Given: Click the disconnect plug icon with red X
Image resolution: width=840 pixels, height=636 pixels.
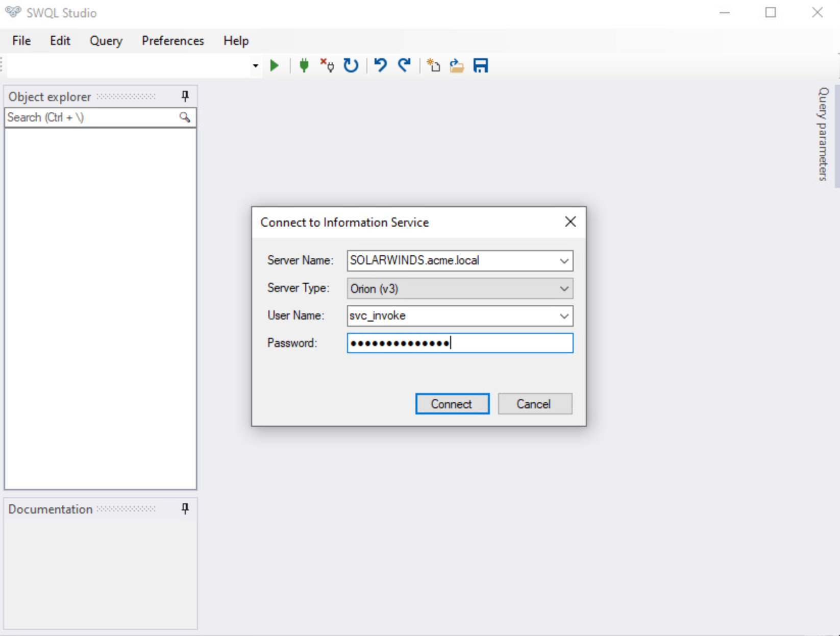Looking at the screenshot, I should click(x=327, y=65).
